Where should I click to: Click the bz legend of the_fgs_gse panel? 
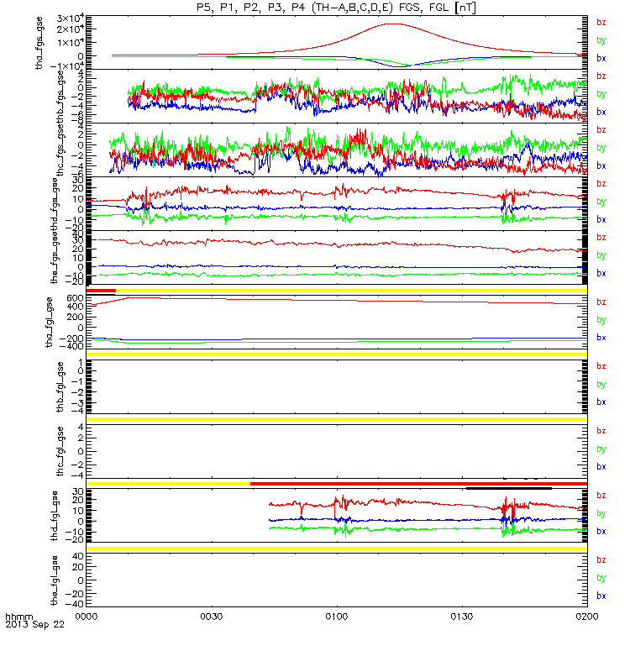(601, 237)
